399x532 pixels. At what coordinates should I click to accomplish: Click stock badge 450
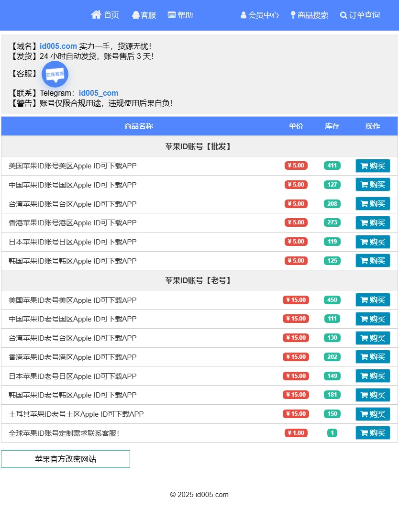coord(332,300)
